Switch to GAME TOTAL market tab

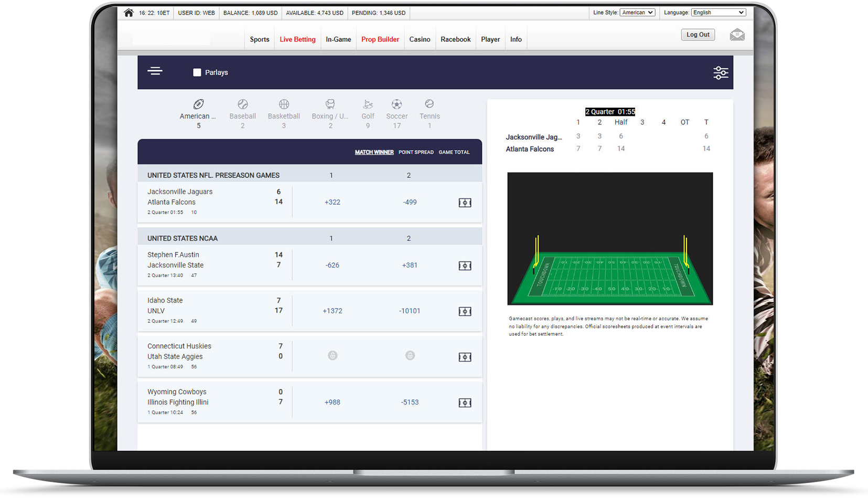click(454, 152)
